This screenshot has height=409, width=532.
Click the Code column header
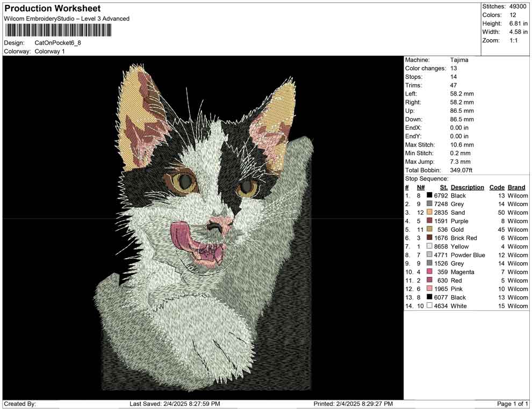497,187
